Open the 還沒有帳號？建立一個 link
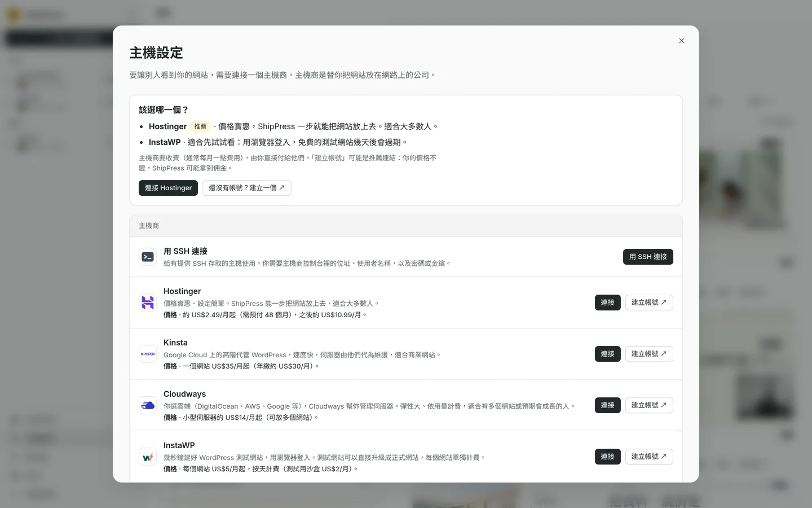 click(x=247, y=188)
